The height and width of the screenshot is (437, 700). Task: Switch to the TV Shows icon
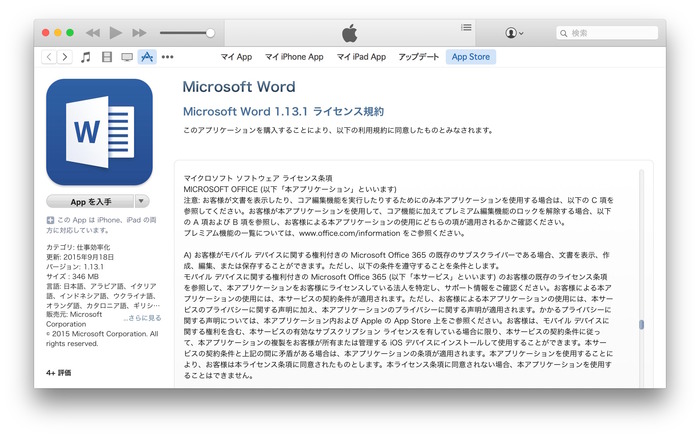pyautogui.click(x=127, y=57)
